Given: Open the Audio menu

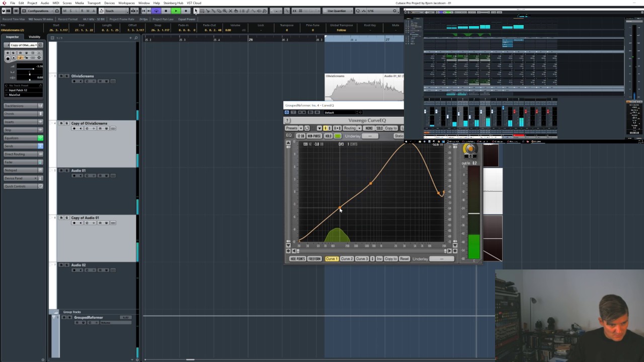Looking at the screenshot, I should [45, 3].
